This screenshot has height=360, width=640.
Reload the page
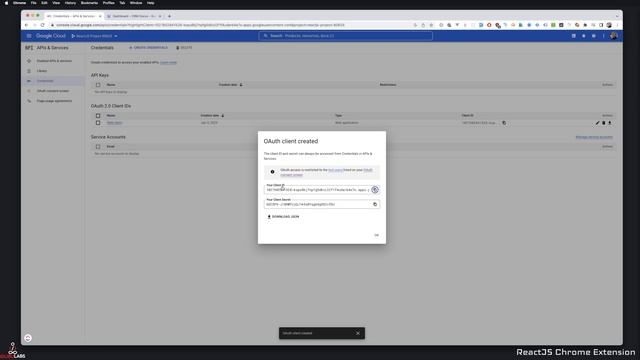[x=42, y=25]
